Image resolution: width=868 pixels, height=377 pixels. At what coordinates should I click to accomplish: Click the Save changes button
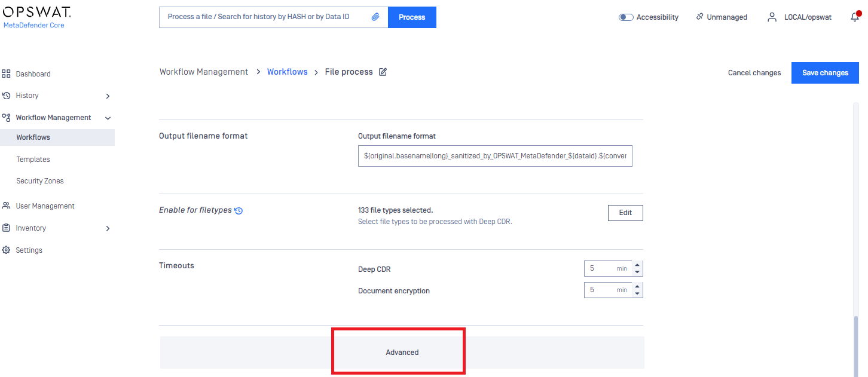pyautogui.click(x=825, y=73)
